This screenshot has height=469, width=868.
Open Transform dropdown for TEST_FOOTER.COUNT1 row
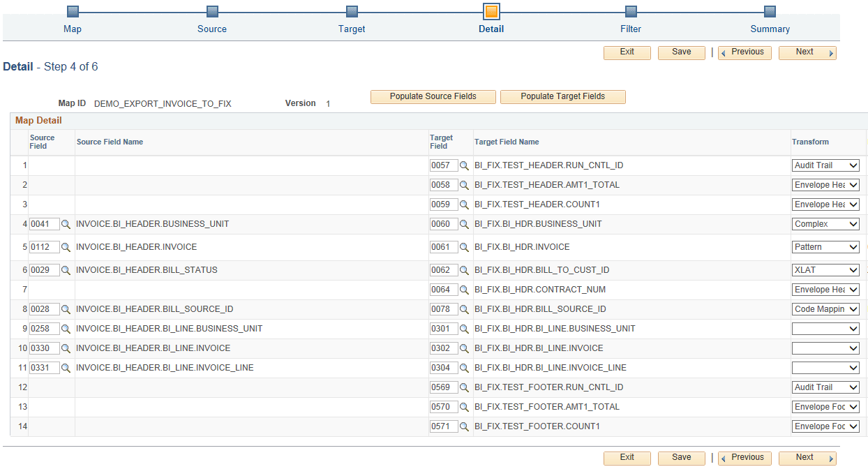tap(825, 426)
